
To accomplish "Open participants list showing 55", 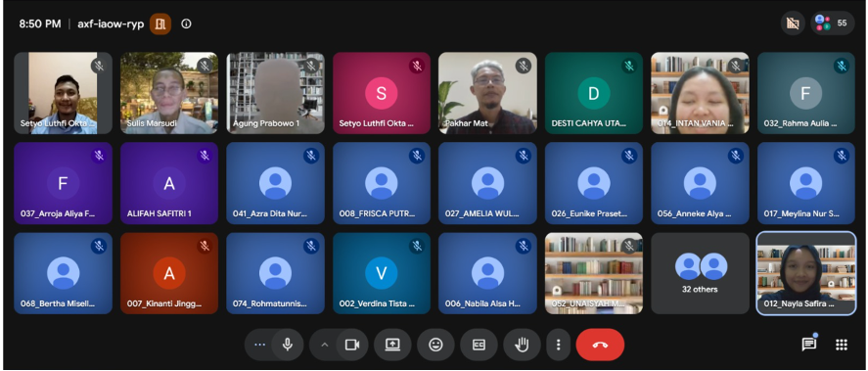I will coord(833,23).
